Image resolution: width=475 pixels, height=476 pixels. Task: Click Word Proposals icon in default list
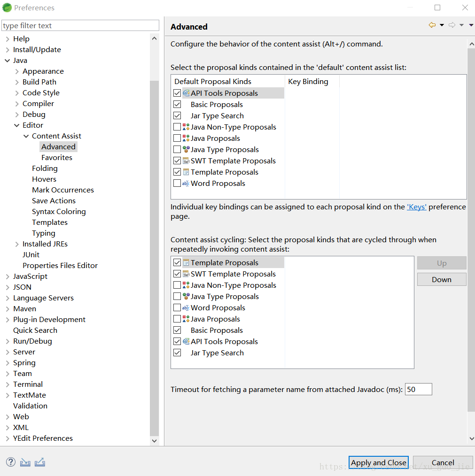pos(186,184)
